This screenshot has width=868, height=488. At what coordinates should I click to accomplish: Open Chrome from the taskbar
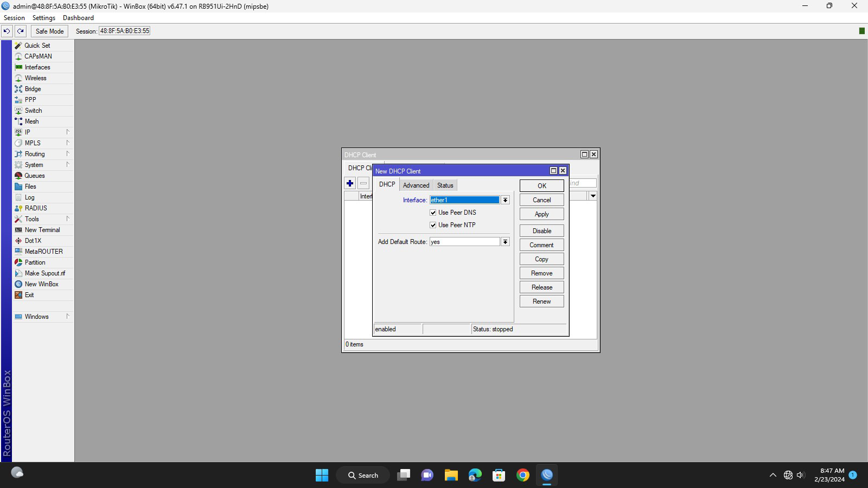(523, 475)
